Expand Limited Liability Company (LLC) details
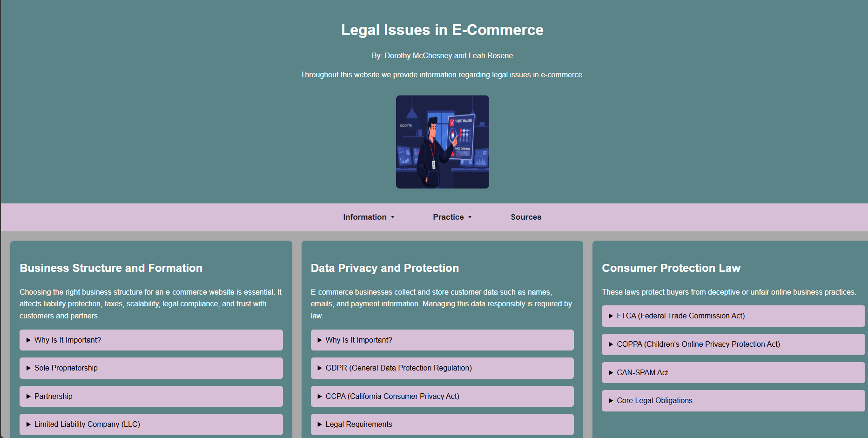This screenshot has height=438, width=868. point(151,425)
